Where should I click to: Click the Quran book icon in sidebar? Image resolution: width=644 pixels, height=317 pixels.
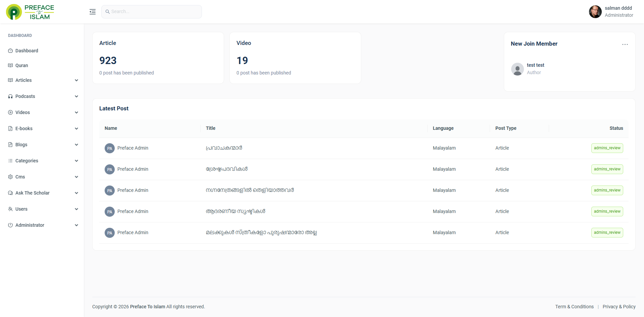pyautogui.click(x=10, y=65)
